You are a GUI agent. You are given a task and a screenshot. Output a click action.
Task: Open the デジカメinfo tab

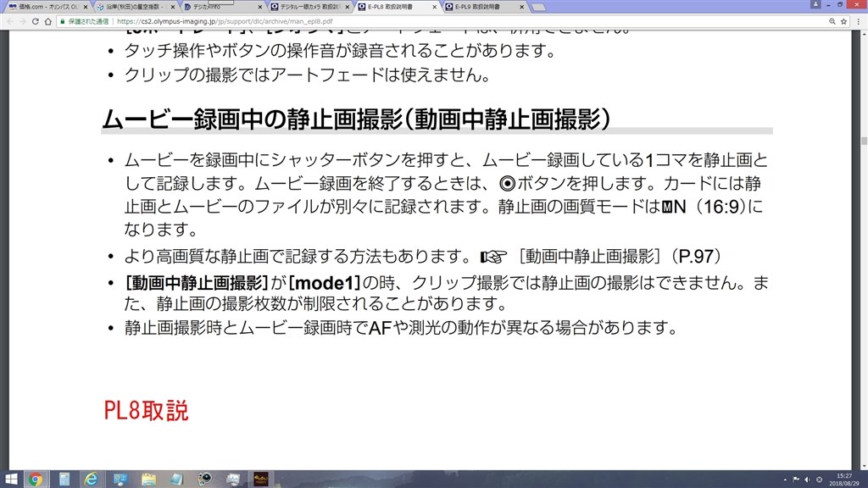220,7
